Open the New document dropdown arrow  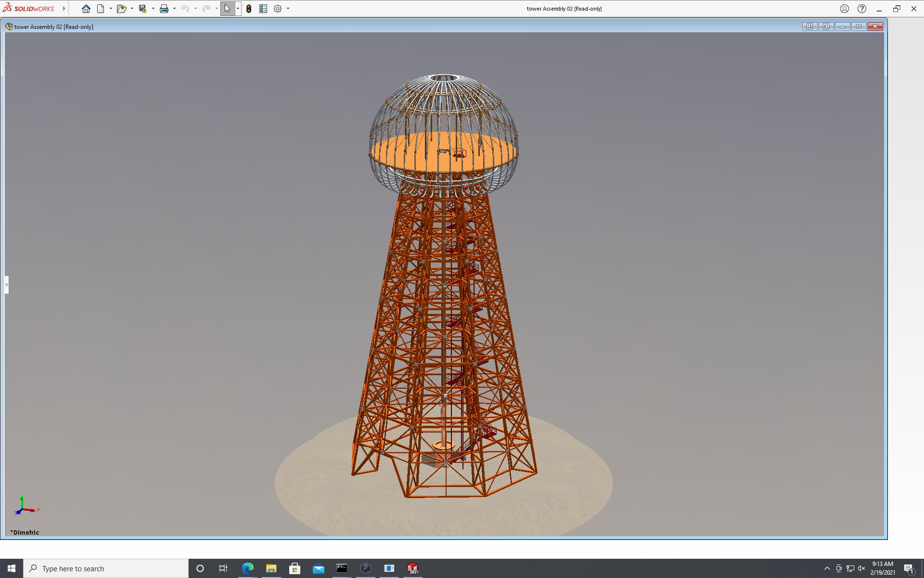pyautogui.click(x=111, y=9)
